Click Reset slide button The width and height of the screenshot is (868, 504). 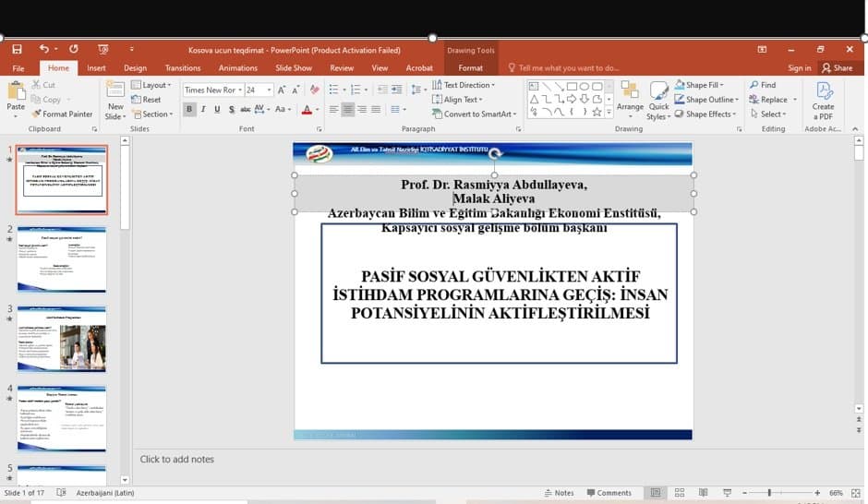pos(146,100)
